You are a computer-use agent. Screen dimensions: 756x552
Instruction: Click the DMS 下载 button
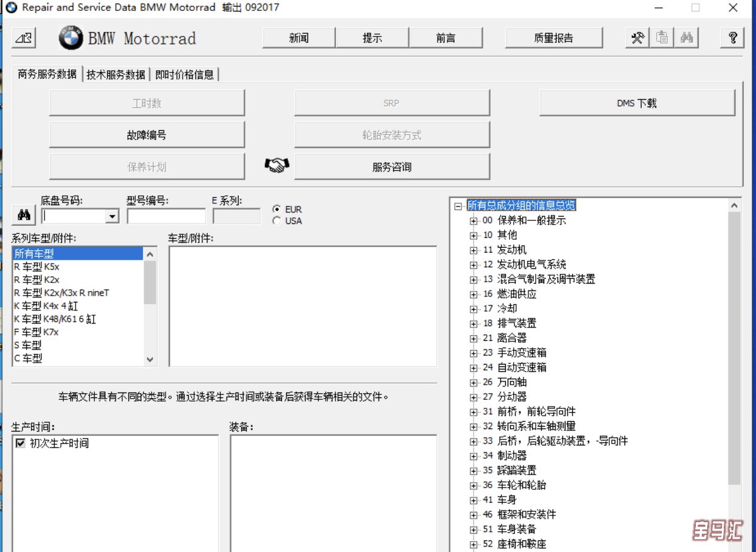[x=637, y=103]
